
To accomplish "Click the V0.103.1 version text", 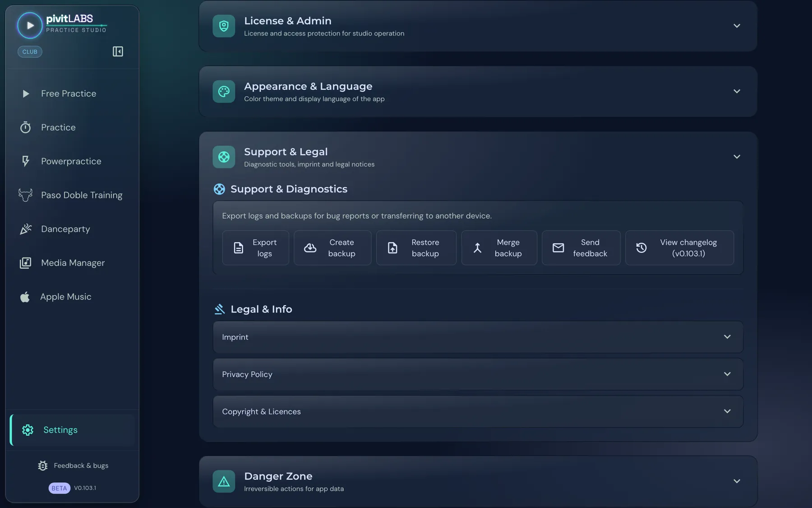I will 85,488.
